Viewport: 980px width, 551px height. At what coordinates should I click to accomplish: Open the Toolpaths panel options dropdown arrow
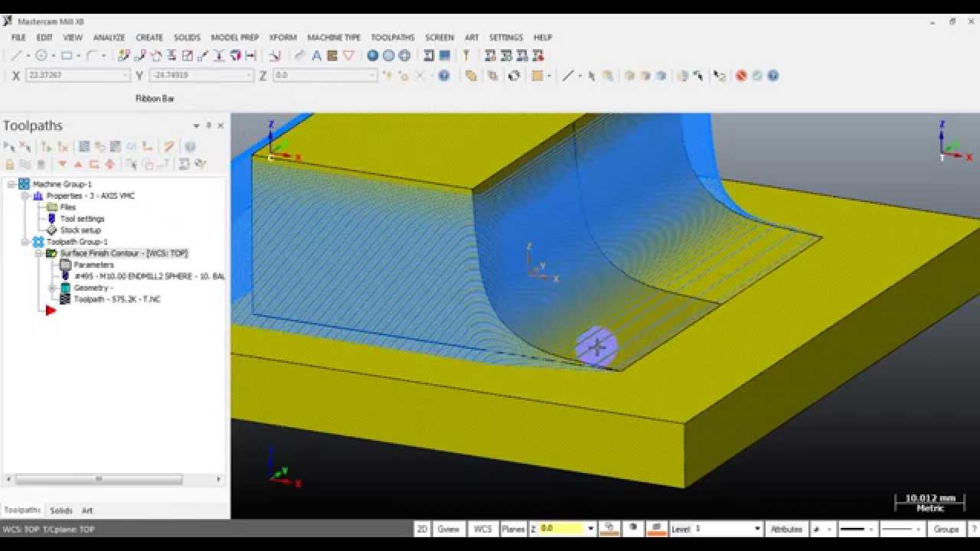(196, 126)
